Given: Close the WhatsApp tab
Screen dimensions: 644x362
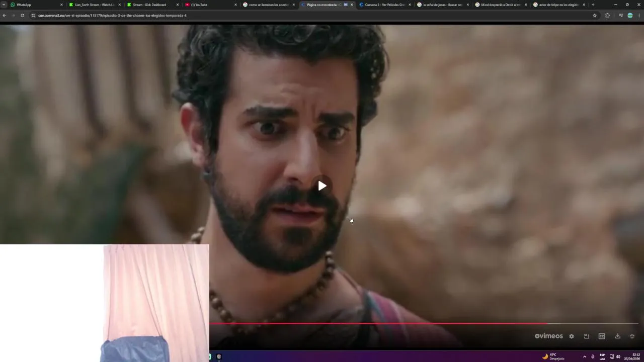Looking at the screenshot, I should (61, 5).
